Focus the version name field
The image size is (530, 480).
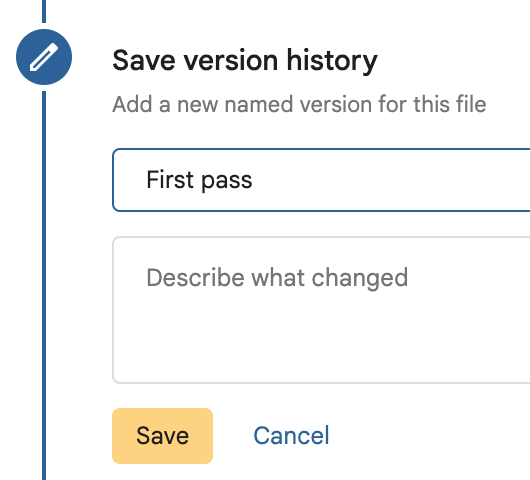[321, 180]
